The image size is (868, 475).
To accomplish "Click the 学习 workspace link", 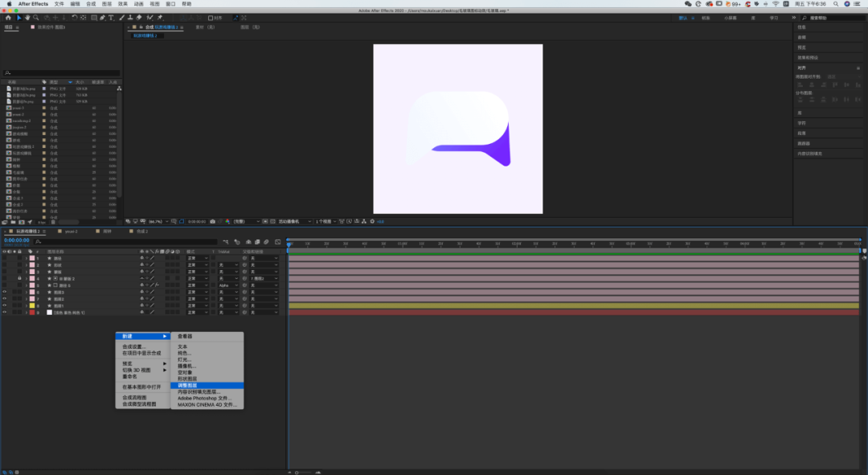I will pyautogui.click(x=773, y=18).
